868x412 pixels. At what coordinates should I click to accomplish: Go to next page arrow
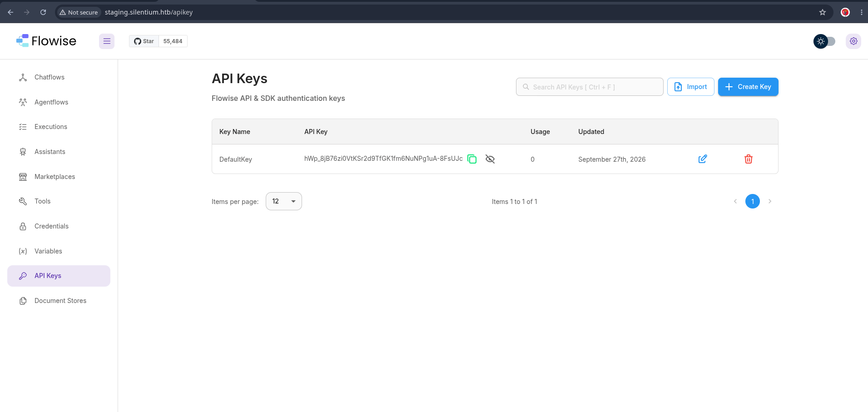[770, 201]
